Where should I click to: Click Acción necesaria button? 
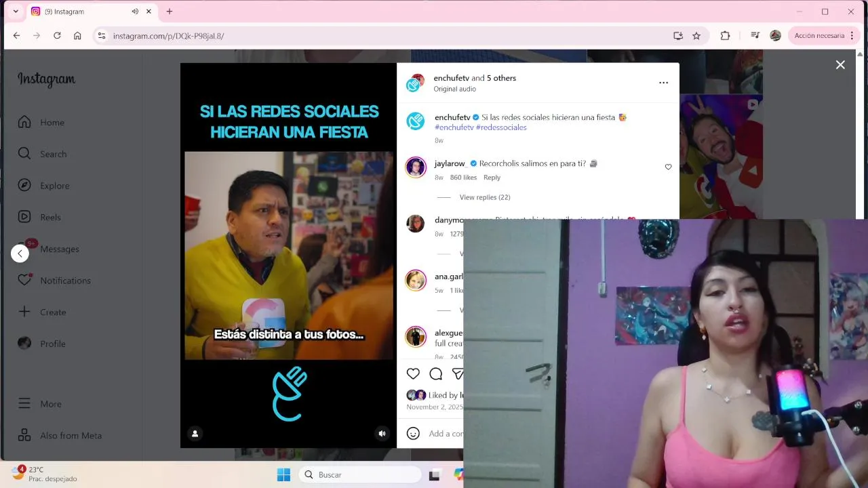pyautogui.click(x=824, y=36)
